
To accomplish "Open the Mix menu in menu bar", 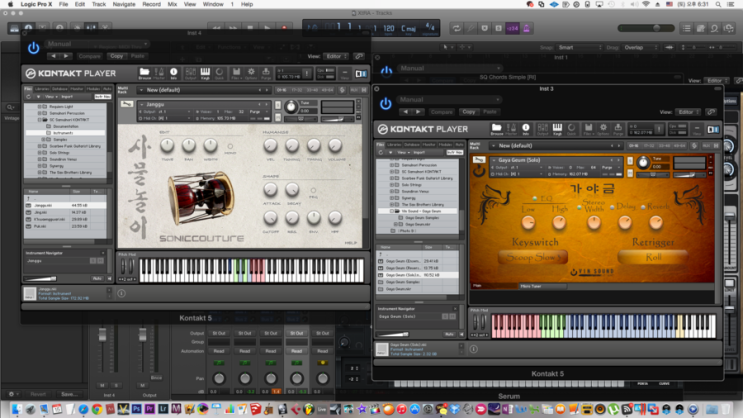I will [172, 5].
